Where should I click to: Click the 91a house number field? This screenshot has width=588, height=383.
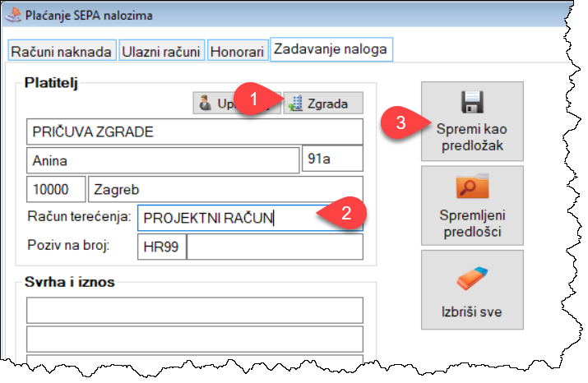(x=332, y=159)
